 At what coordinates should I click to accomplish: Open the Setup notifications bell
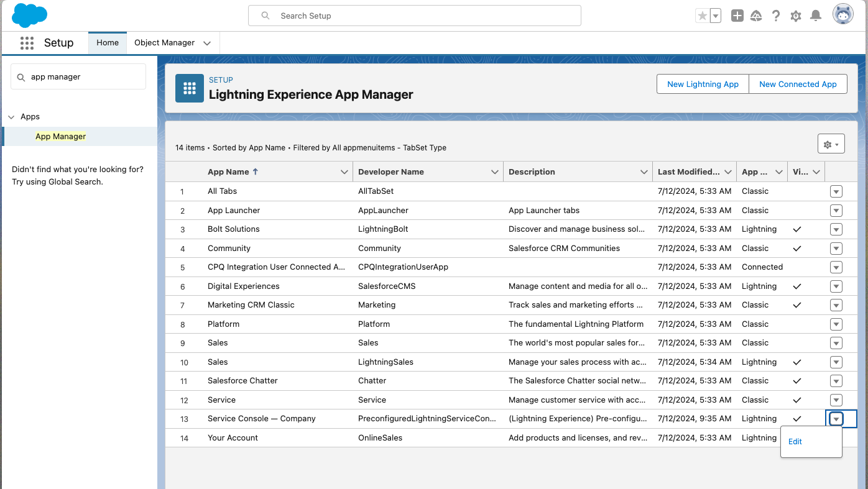click(816, 15)
